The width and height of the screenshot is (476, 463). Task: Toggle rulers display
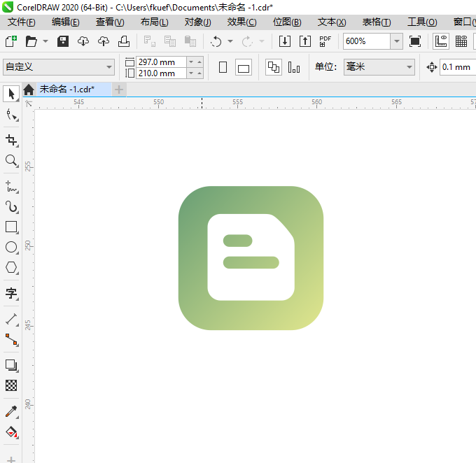[x=441, y=41]
